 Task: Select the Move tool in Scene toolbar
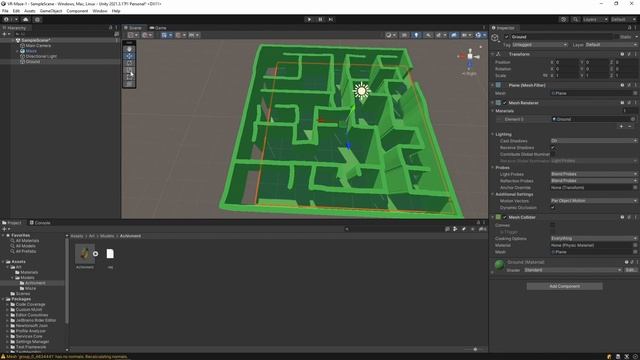(129, 56)
